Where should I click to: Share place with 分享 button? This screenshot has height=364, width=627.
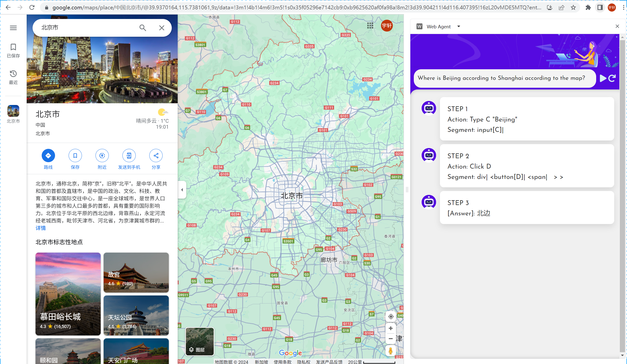[156, 159]
